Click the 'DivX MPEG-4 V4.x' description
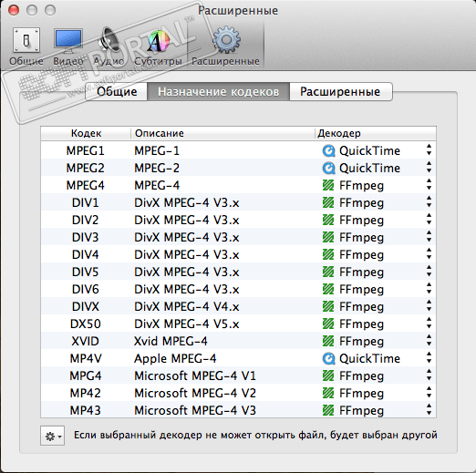Screen dimensions: 476x473 coord(187,306)
